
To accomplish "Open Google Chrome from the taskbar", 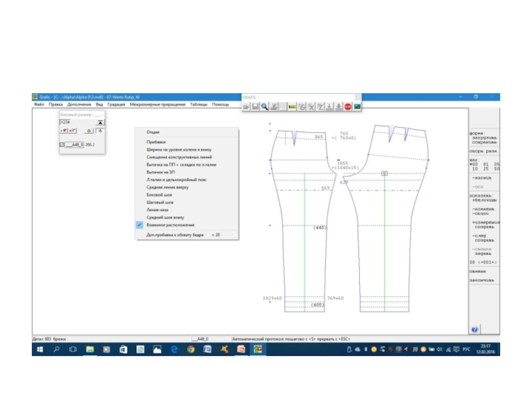I will [x=190, y=349].
